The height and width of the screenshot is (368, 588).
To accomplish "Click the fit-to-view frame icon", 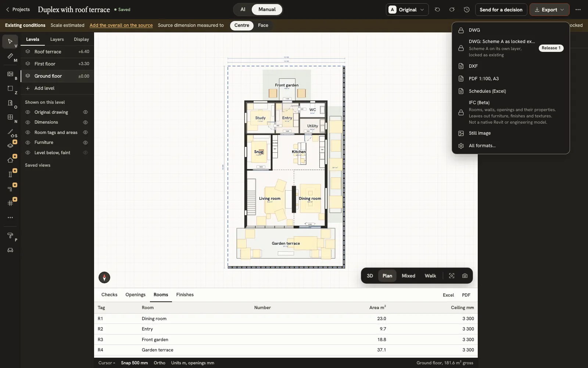I will pos(452,276).
